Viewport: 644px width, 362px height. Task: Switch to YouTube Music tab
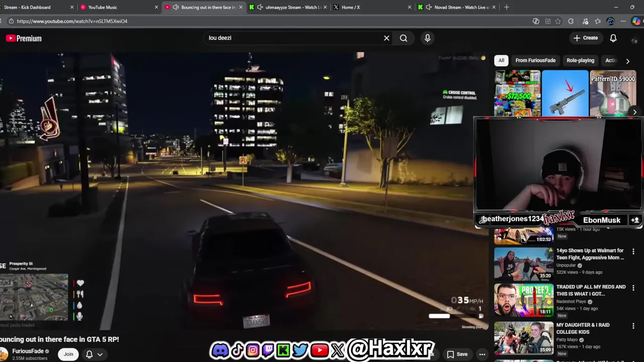point(120,7)
